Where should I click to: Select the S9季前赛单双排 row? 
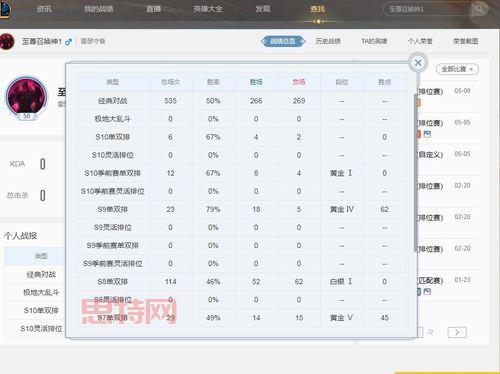point(242,245)
